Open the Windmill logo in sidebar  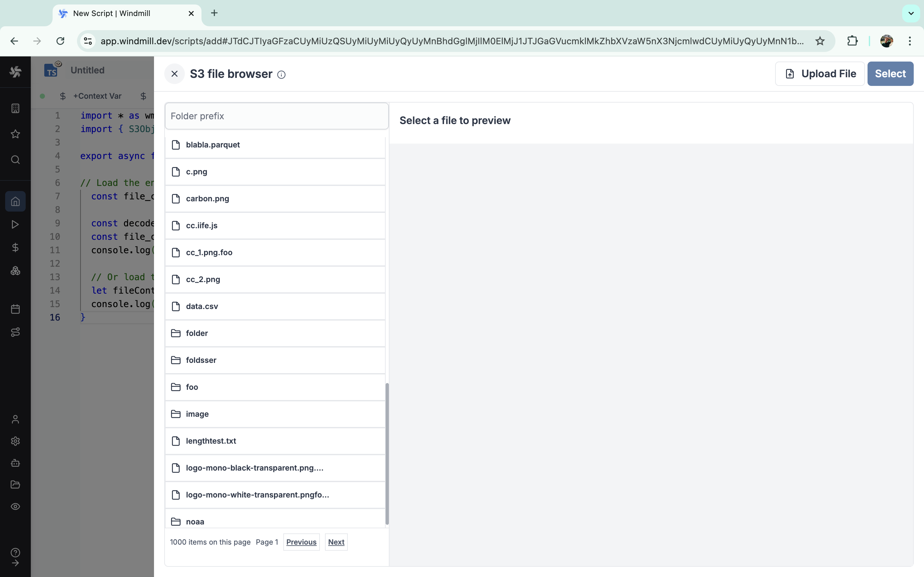click(x=15, y=71)
